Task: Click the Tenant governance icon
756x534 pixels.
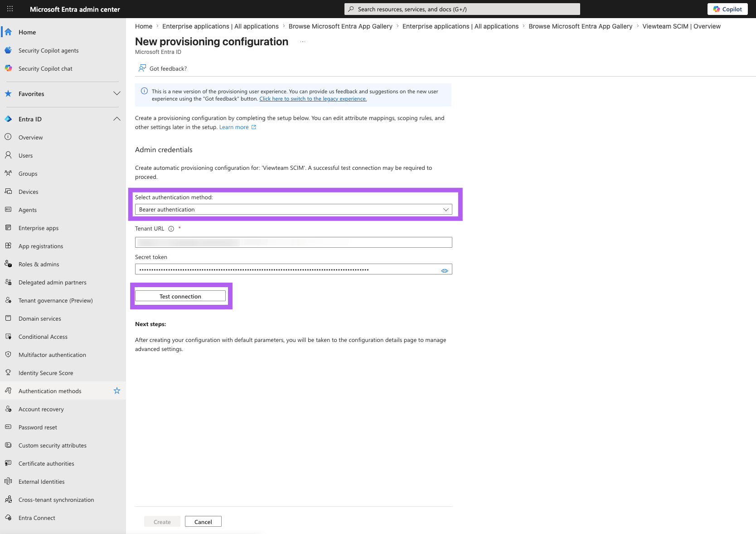Action: [x=8, y=300]
